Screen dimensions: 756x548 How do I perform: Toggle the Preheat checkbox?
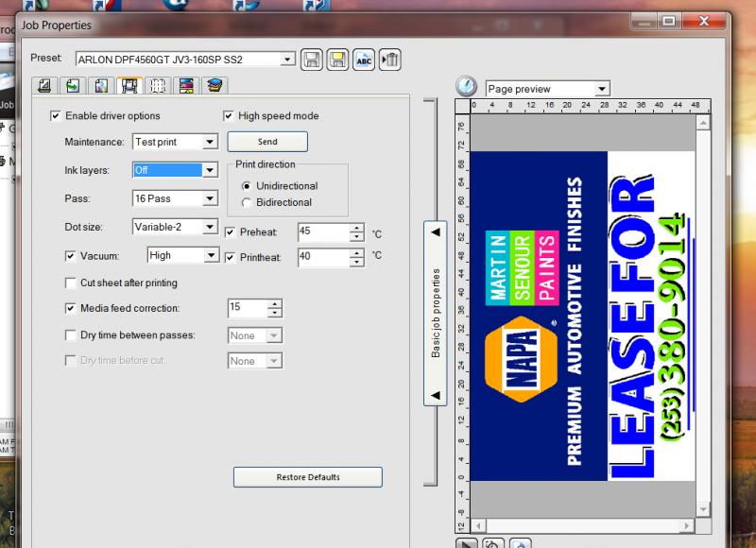(230, 232)
